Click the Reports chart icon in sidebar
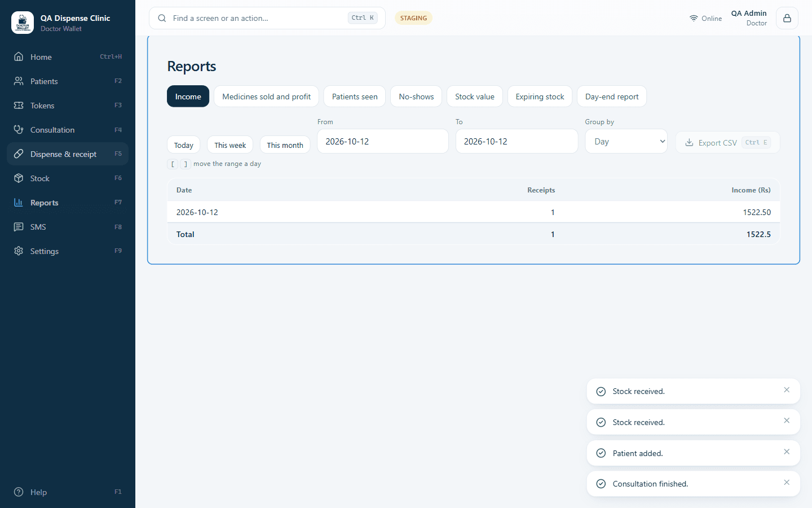Viewport: 812px width, 508px height. click(19, 203)
